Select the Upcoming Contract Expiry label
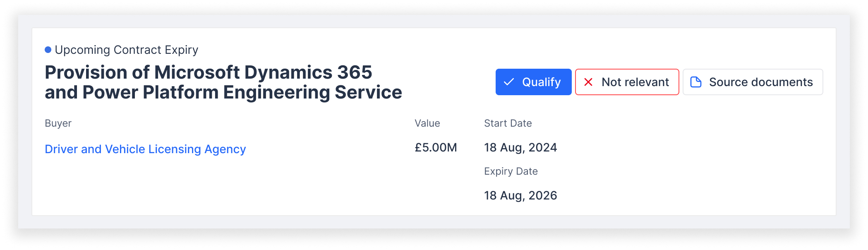This screenshot has width=868, height=250. (127, 50)
